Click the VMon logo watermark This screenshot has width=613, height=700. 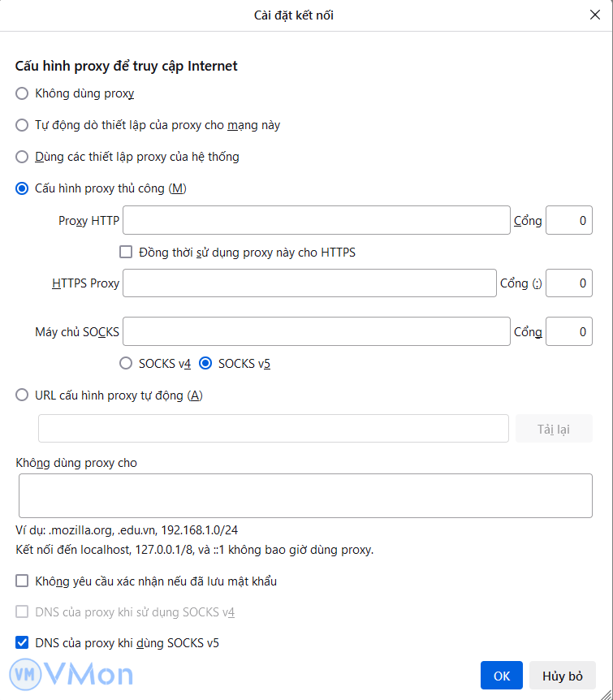pyautogui.click(x=71, y=673)
